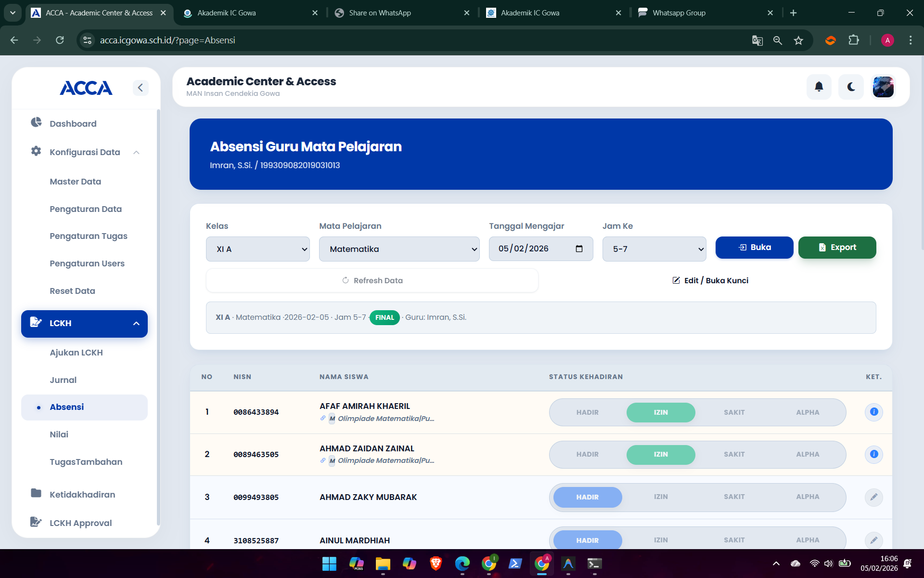Click the notification bell icon
The height and width of the screenshot is (578, 924).
pyautogui.click(x=819, y=87)
